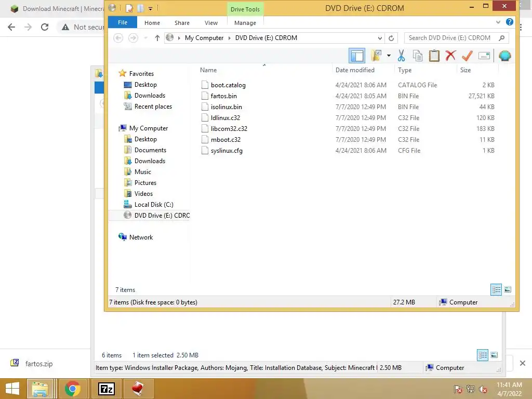The width and height of the screenshot is (532, 399).
Task: Click the DVD drive title bar icon
Action: pos(112,8)
